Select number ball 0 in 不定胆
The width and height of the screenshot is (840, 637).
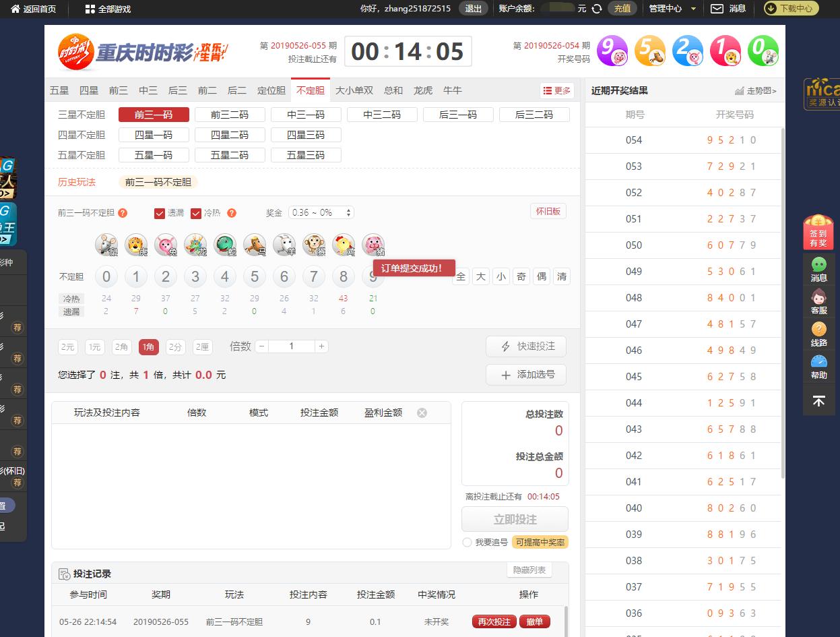pos(106,276)
